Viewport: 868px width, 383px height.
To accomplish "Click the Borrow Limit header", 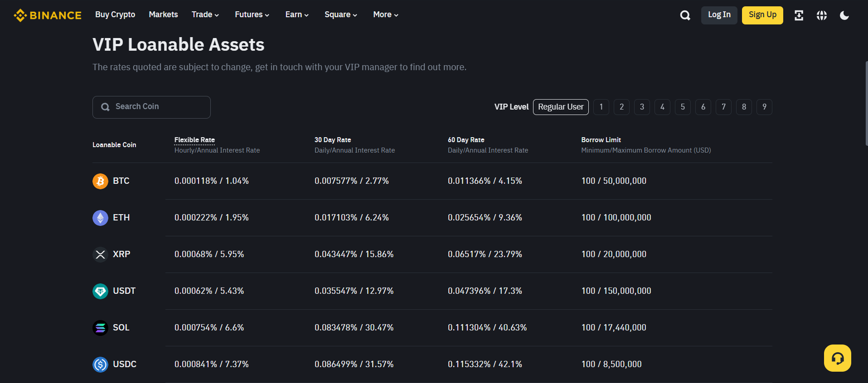I will pyautogui.click(x=601, y=140).
